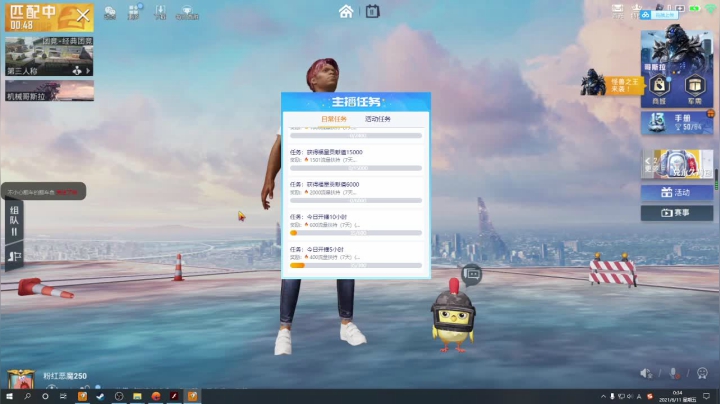720x404 pixels.
Task: Open the download (下载) icon in top bar
Action: 160,12
